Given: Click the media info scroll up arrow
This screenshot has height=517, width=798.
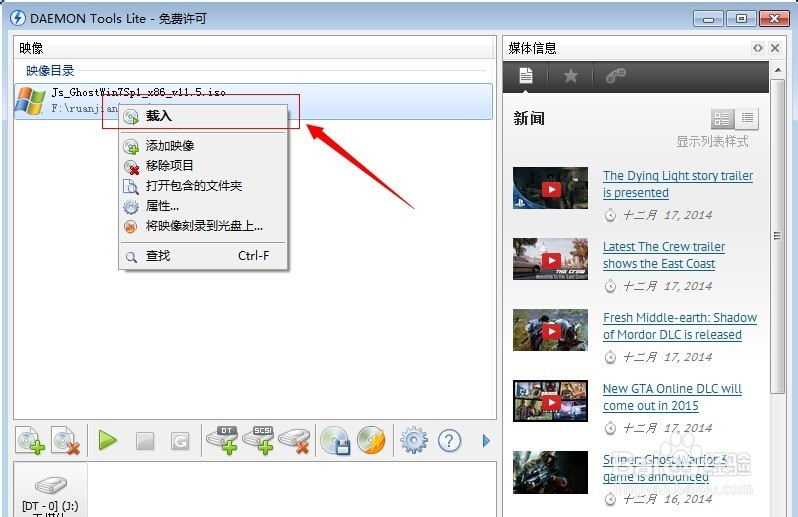Looking at the screenshot, I should pos(777,70).
